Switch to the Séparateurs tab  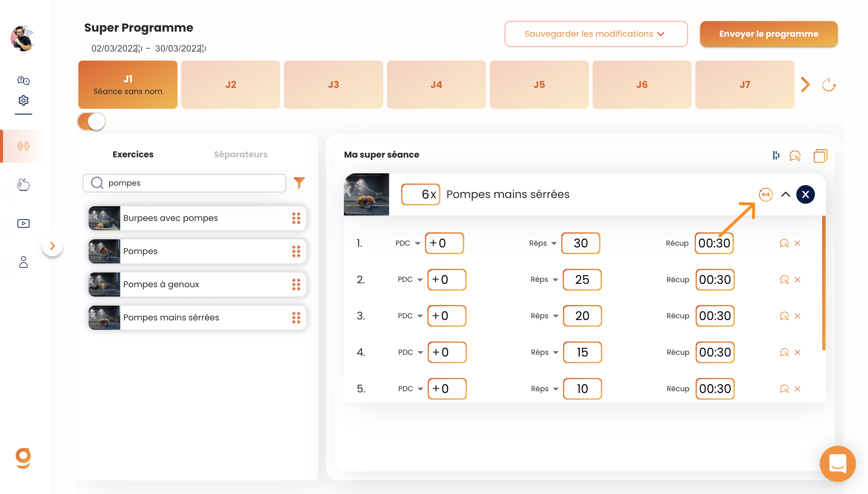pos(241,154)
